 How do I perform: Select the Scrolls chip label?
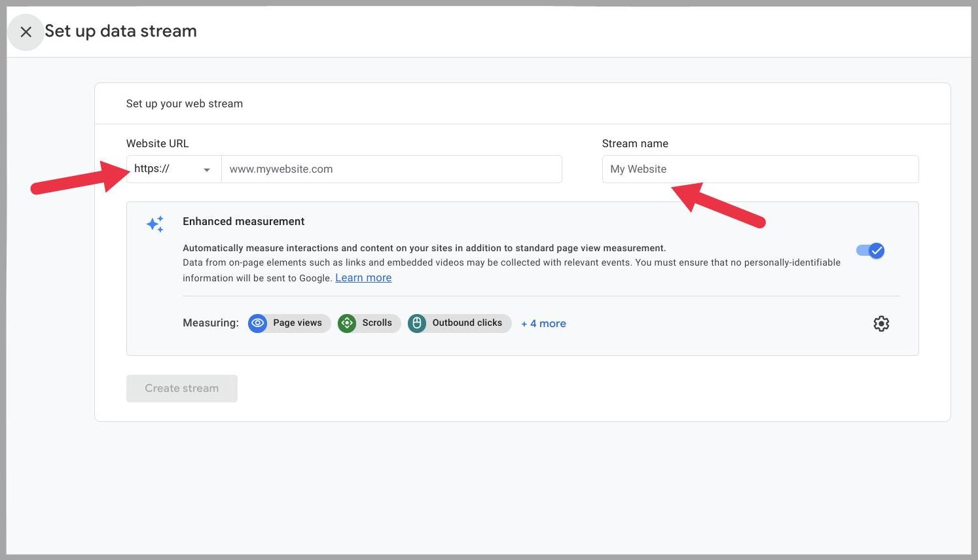point(377,323)
